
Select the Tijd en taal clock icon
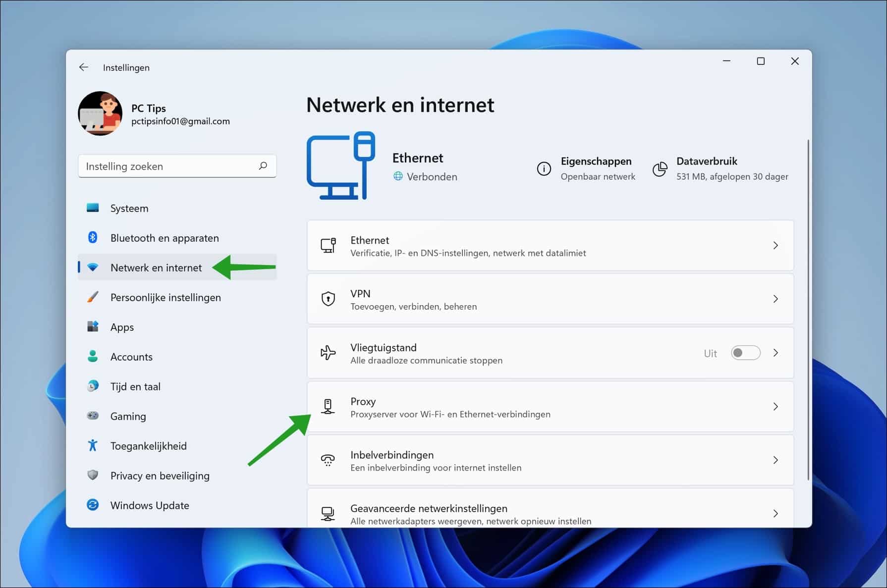coord(94,386)
